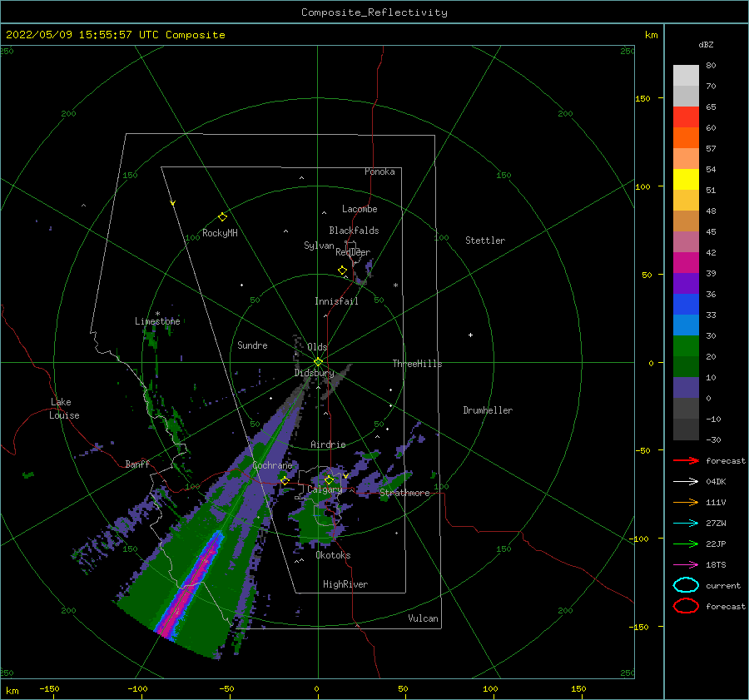Click the Calgary city label
Image resolution: width=749 pixels, height=700 pixels.
pyautogui.click(x=325, y=489)
